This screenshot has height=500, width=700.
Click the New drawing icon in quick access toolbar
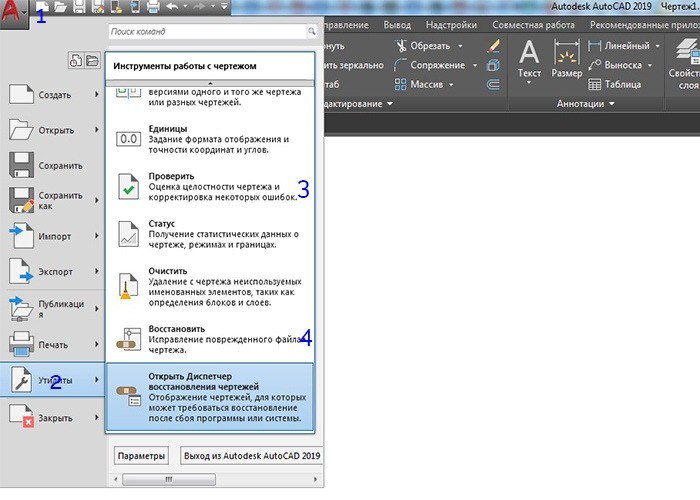click(42, 7)
